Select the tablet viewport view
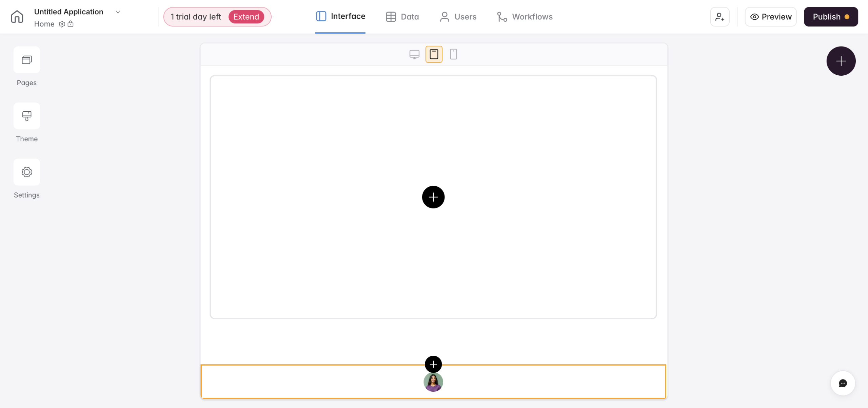Image resolution: width=868 pixels, height=408 pixels. click(x=434, y=54)
